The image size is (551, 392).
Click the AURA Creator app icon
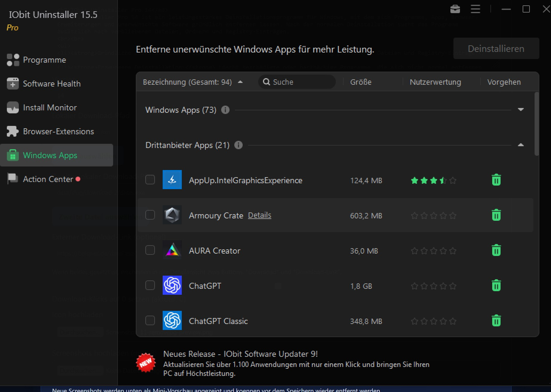[172, 250]
